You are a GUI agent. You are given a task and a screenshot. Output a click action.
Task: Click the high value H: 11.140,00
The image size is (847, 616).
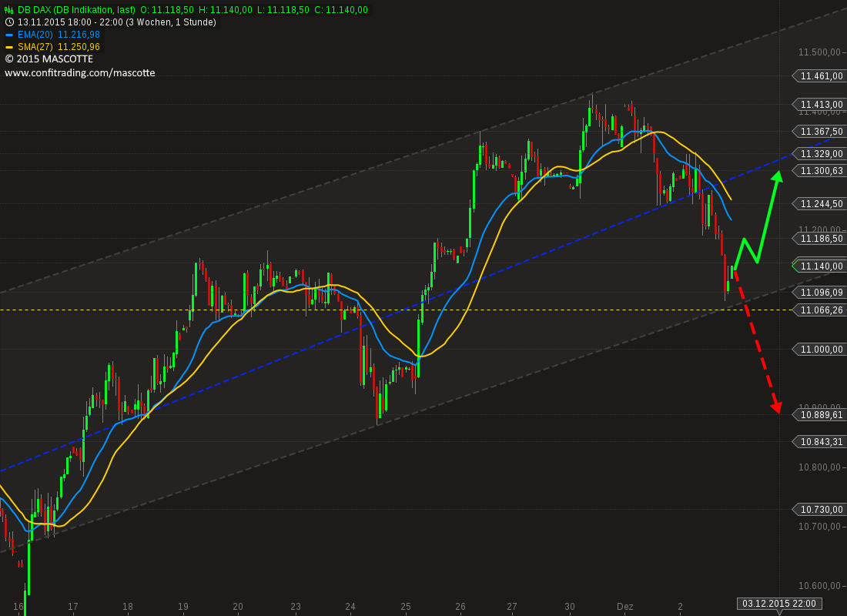pyautogui.click(x=226, y=10)
